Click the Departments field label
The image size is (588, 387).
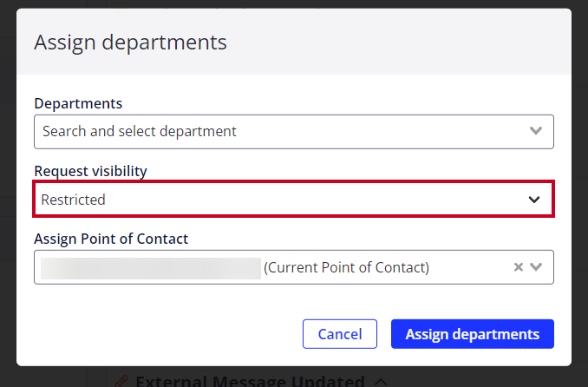pyautogui.click(x=78, y=103)
